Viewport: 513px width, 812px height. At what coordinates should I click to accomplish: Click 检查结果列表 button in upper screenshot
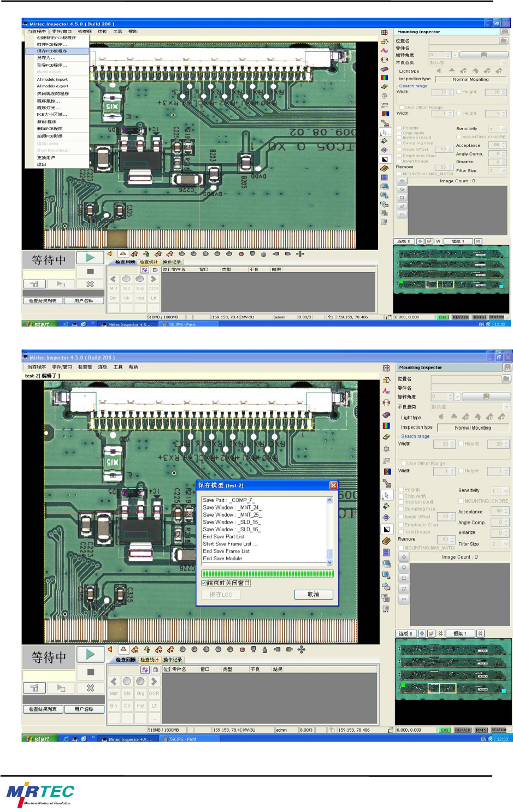click(43, 300)
